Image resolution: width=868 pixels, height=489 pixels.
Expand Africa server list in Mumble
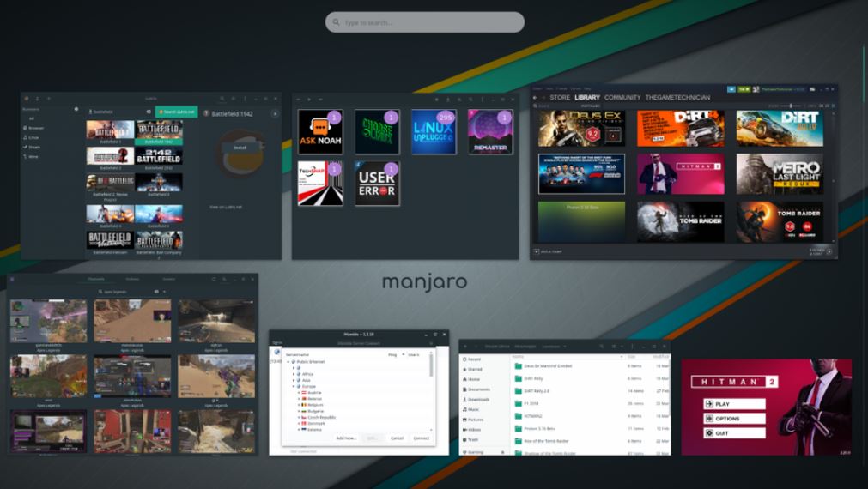pyautogui.click(x=294, y=374)
